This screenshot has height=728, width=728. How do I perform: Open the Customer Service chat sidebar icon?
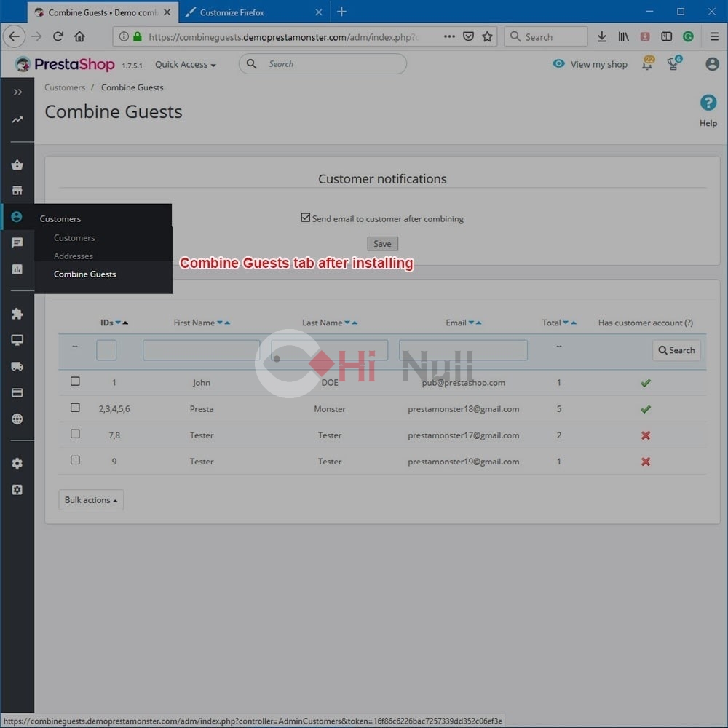[17, 243]
